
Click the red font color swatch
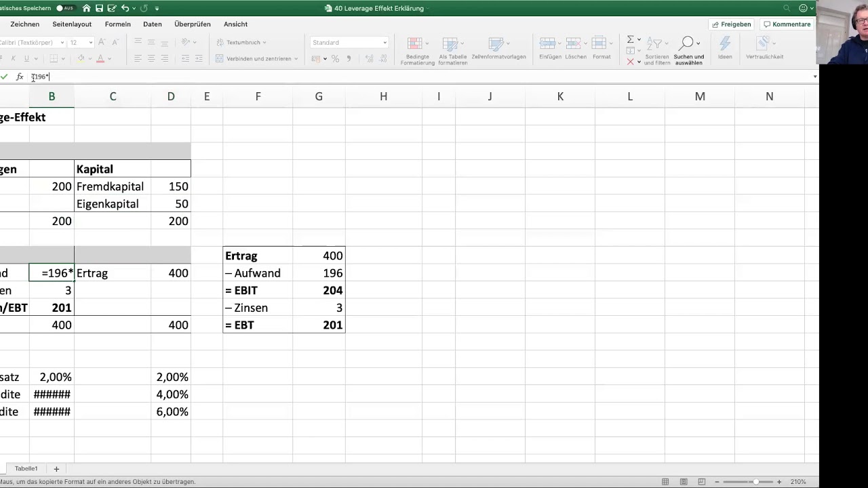100,59
